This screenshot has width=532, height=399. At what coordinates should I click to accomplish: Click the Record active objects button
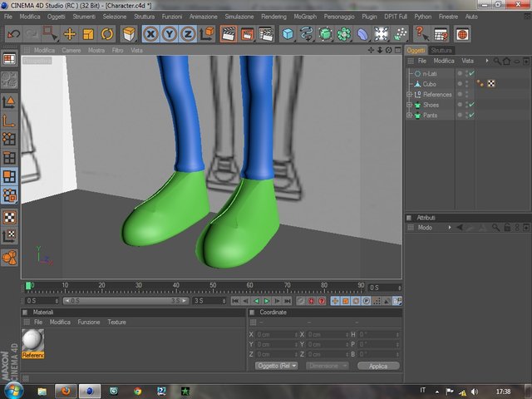click(x=311, y=301)
